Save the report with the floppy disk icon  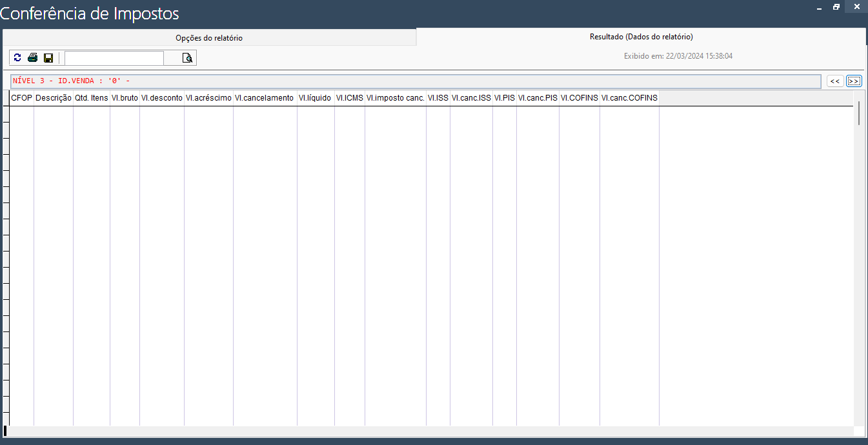click(48, 58)
